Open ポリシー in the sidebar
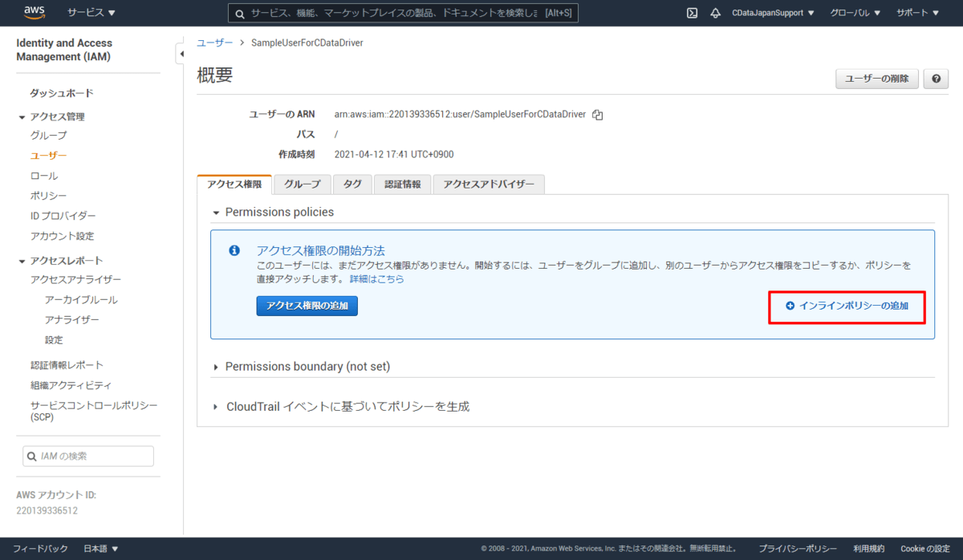This screenshot has width=963, height=560. (x=48, y=196)
